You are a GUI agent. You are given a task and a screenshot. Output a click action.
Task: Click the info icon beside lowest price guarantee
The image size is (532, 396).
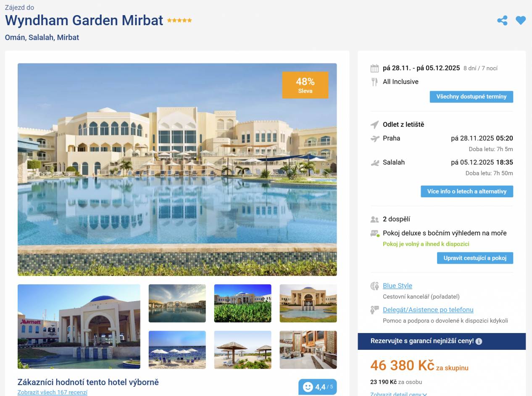click(x=479, y=341)
